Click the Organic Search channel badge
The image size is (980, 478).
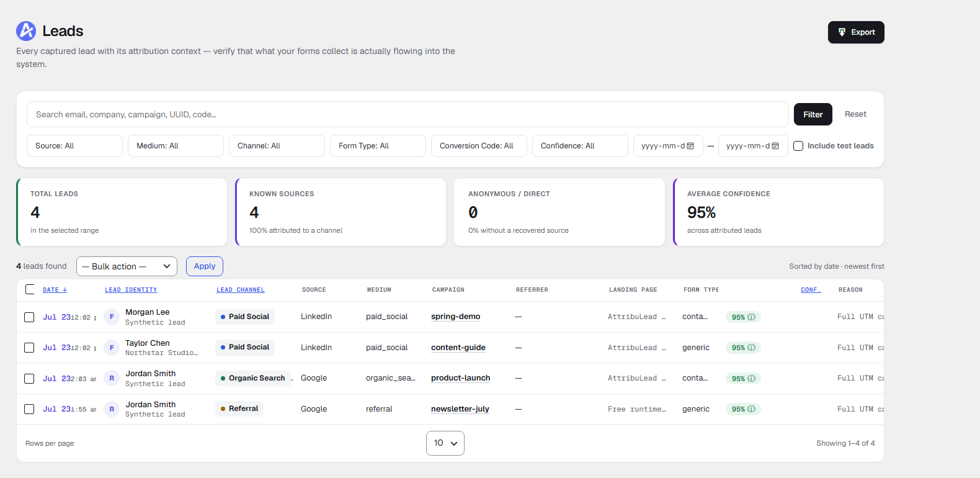[253, 378]
